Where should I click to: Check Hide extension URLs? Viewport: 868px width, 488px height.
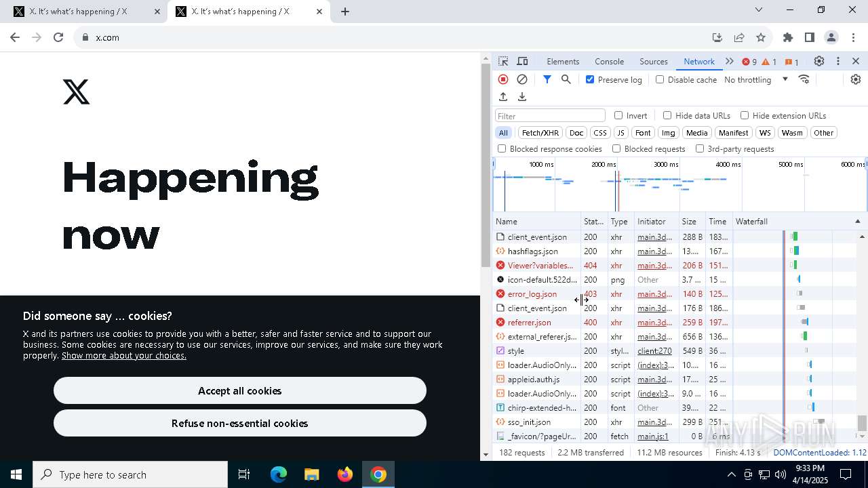pos(745,115)
